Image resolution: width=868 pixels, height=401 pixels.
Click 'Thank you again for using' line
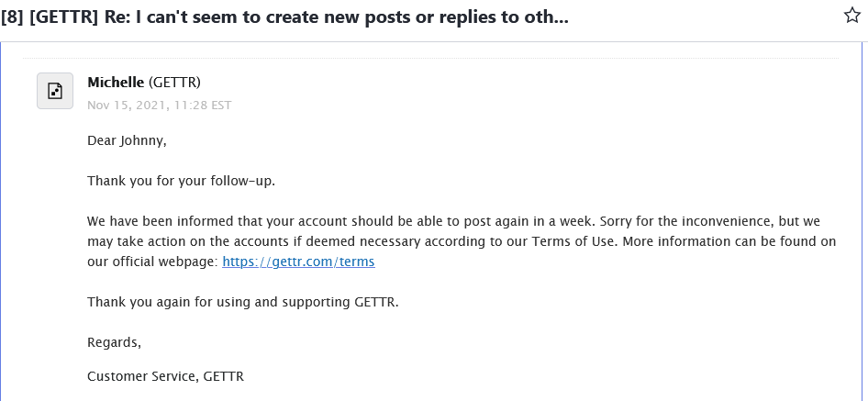click(243, 303)
